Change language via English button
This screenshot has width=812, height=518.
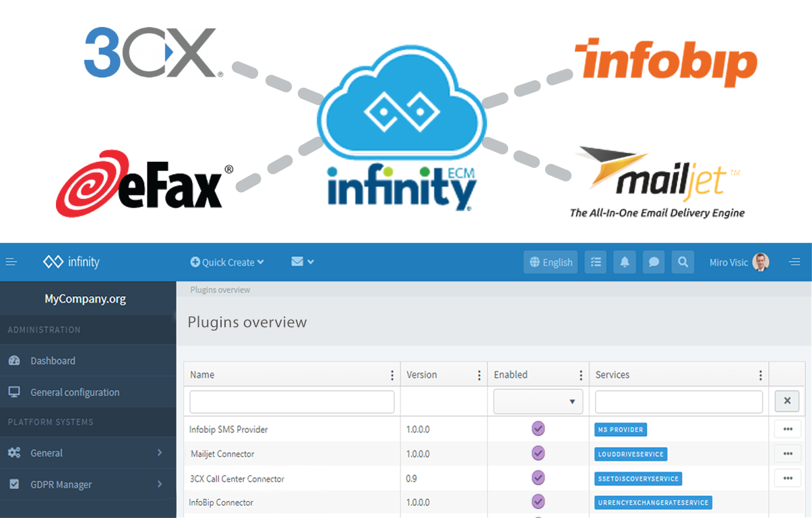[x=551, y=262]
